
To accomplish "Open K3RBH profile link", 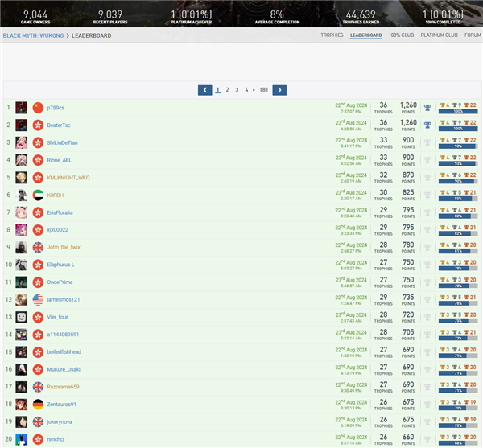I will coord(55,195).
